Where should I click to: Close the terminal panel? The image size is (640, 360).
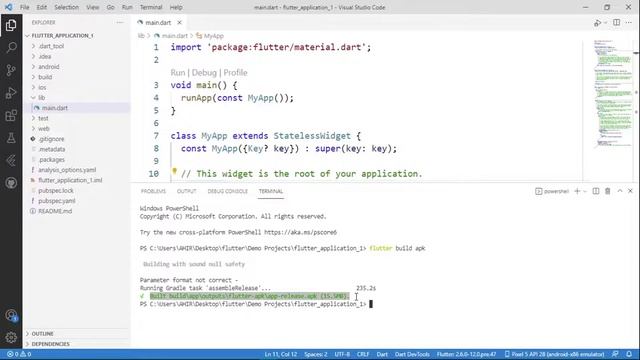point(630,191)
